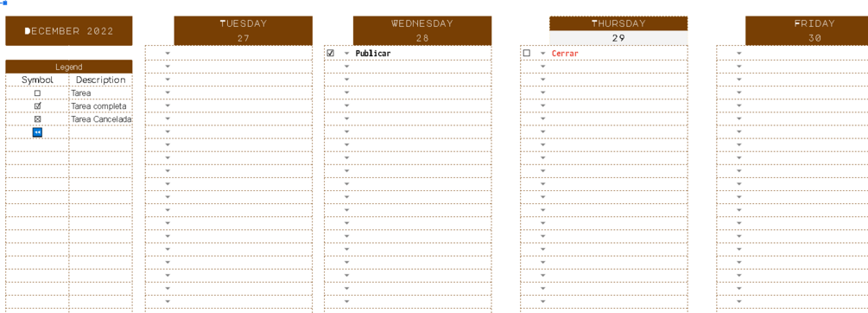Click the WEDNESDAY 28 day header
Screen dimensions: 868x313
click(422, 30)
